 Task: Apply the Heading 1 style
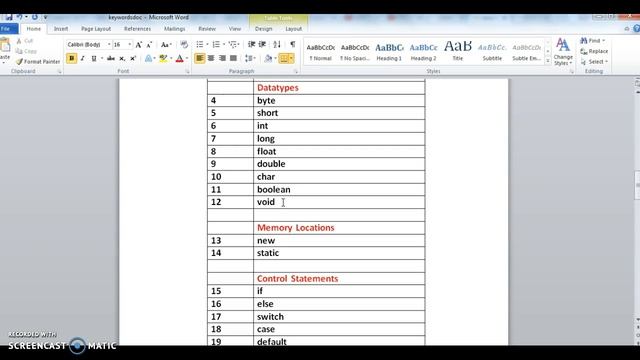pyautogui.click(x=389, y=51)
